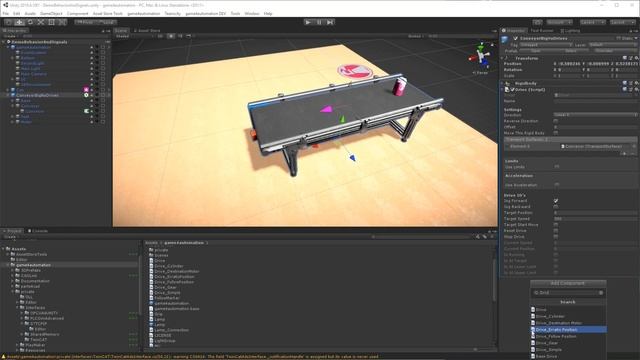Viewport: 640px width, 360px height.
Task: Select Main Camera in the Hierarchy
Action: click(33, 74)
